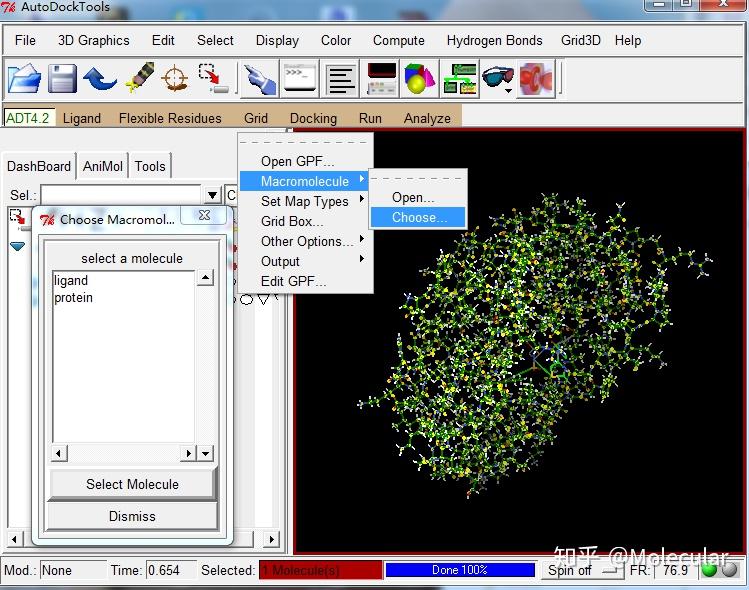Click the 3D stereo glasses icon
This screenshot has width=749, height=590.
[x=497, y=78]
